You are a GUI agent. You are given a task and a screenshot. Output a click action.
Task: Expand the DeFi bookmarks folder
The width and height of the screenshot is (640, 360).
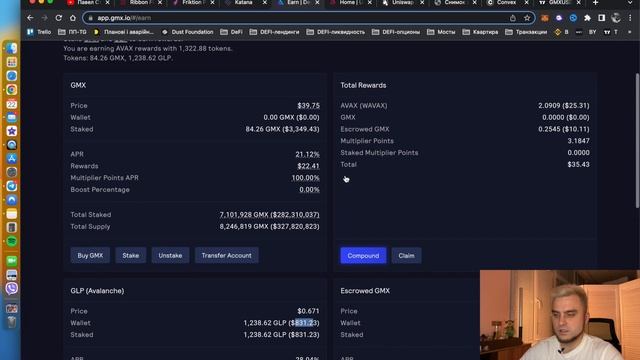231,32
